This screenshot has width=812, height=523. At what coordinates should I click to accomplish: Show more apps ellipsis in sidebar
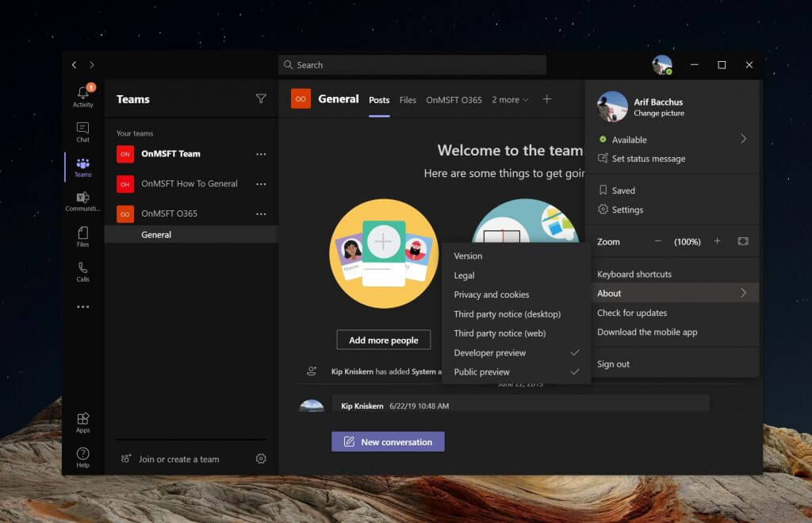tap(82, 307)
